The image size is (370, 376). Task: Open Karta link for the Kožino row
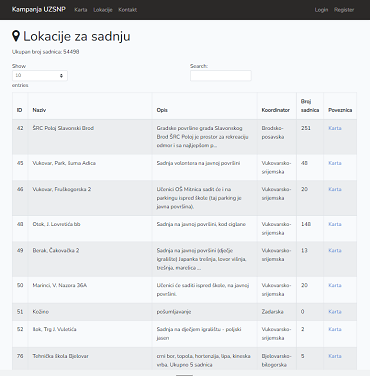tap(335, 312)
